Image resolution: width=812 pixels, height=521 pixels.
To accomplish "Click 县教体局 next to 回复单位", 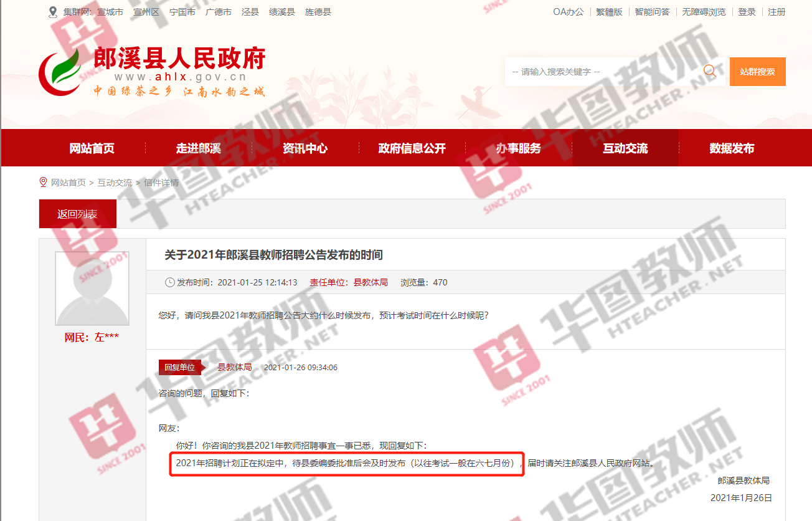I will 235,367.
